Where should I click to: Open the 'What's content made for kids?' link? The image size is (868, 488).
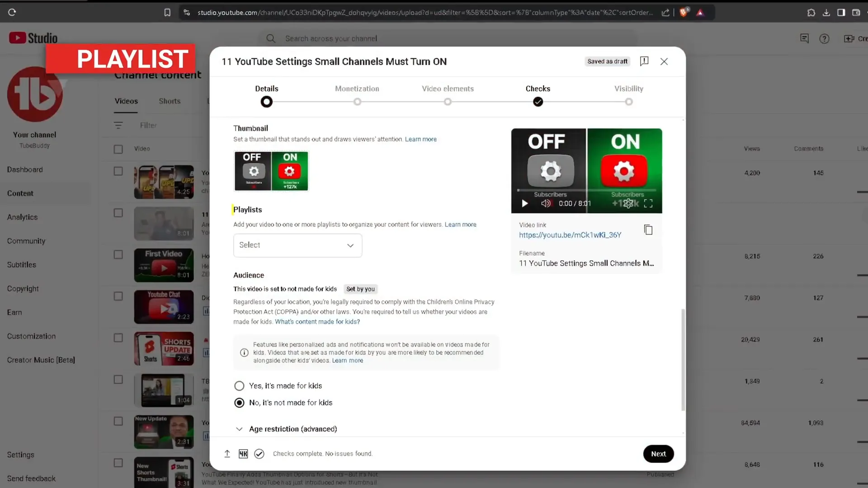point(317,321)
